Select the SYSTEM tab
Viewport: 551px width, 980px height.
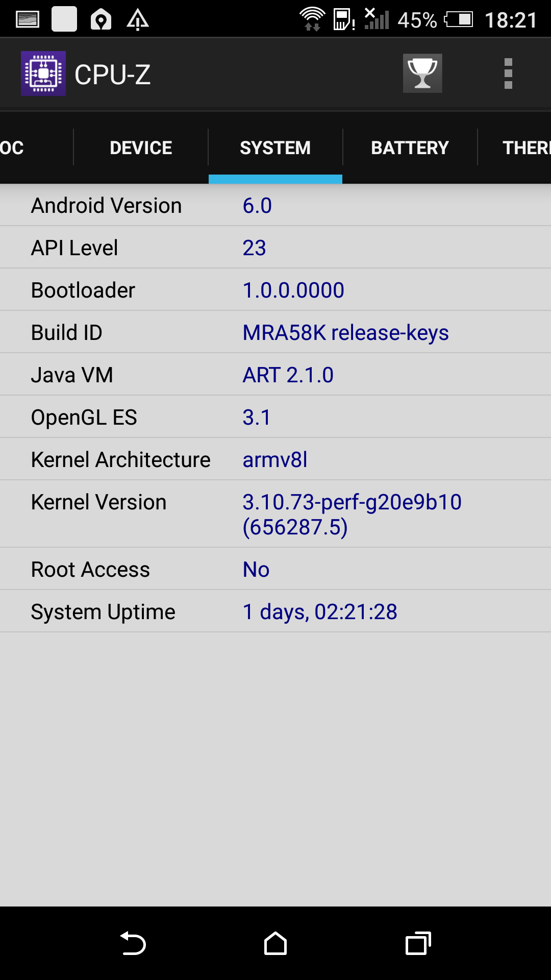(275, 148)
